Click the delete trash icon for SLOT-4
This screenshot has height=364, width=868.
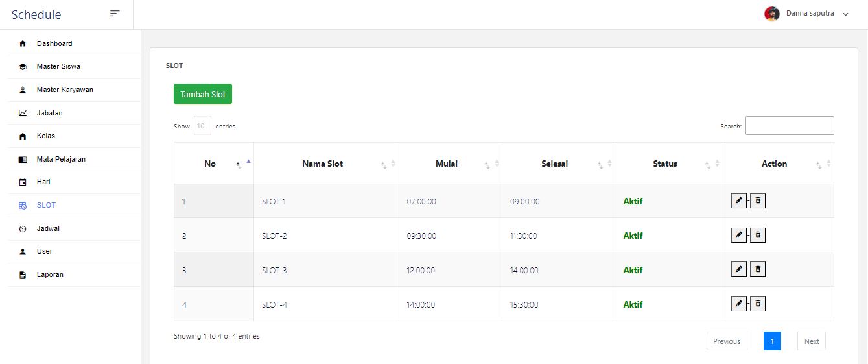[758, 304]
